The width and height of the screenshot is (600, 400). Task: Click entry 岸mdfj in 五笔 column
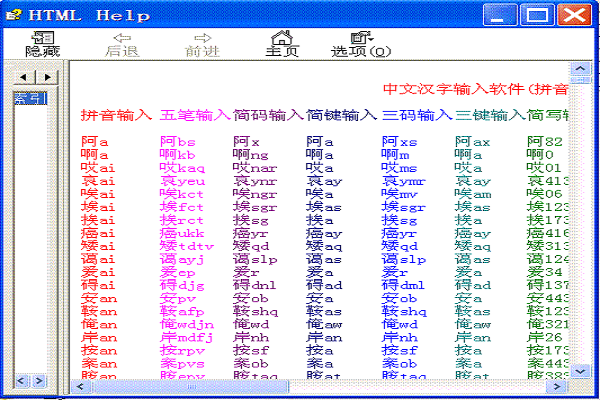(x=186, y=337)
